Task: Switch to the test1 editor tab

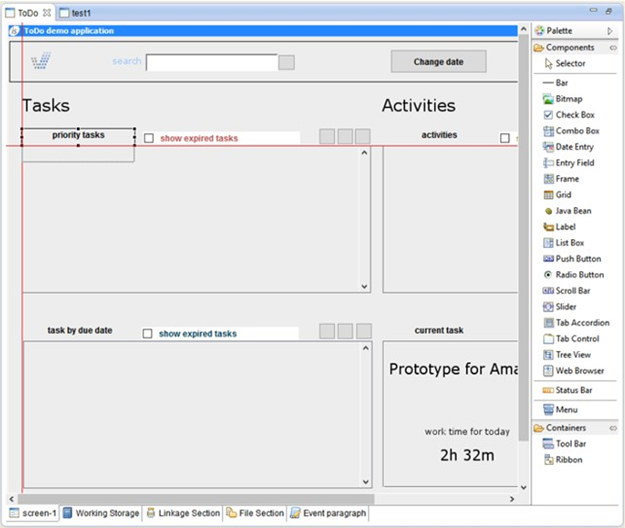Action: 82,12
